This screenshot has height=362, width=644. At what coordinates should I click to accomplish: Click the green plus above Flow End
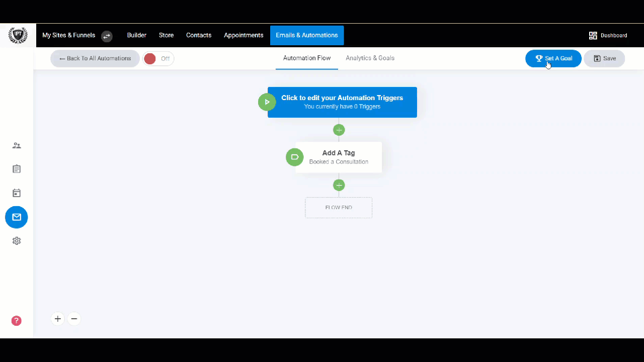339,185
